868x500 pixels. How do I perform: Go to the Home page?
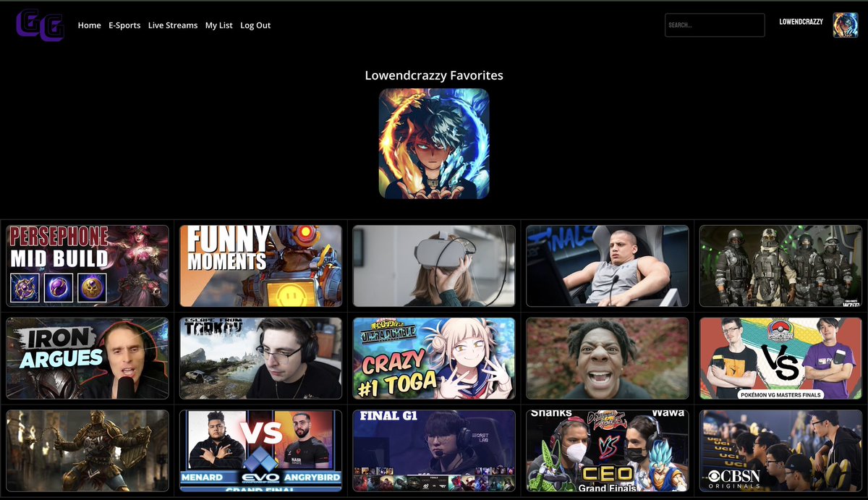(90, 25)
